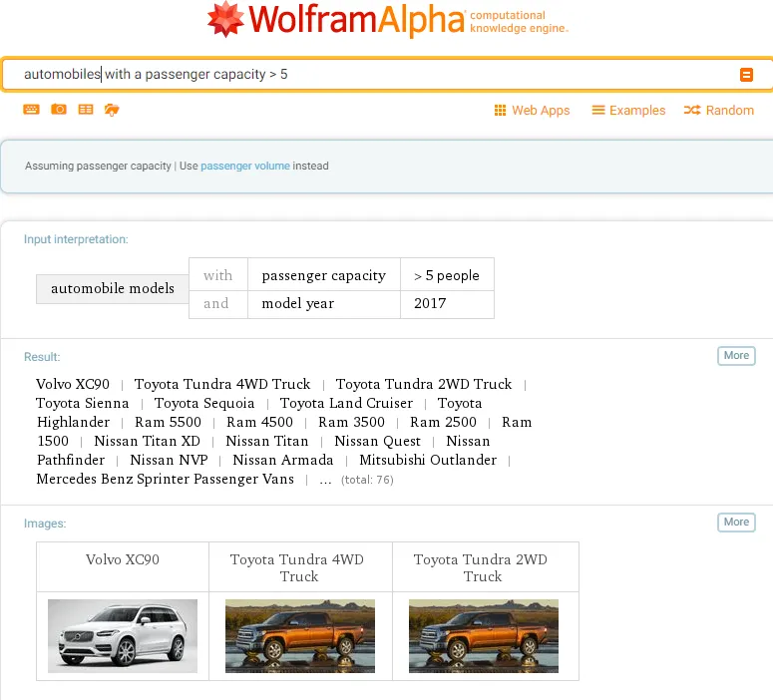Click 'model year' interpretation cell
This screenshot has height=700, width=773.
pyautogui.click(x=324, y=304)
